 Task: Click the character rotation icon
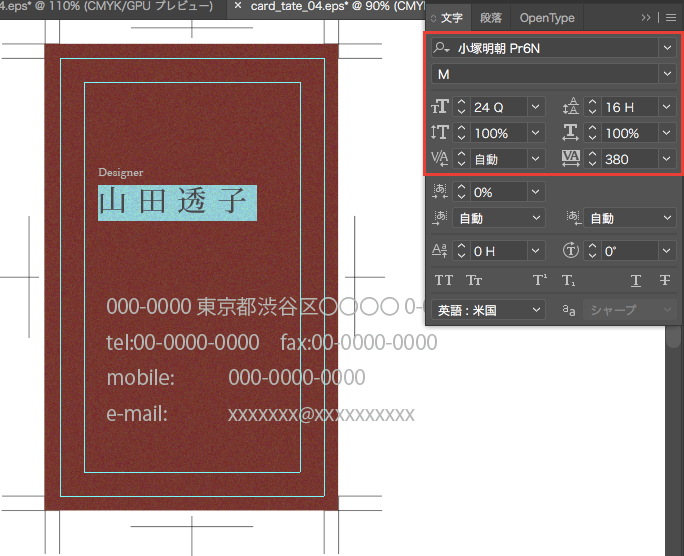572,251
